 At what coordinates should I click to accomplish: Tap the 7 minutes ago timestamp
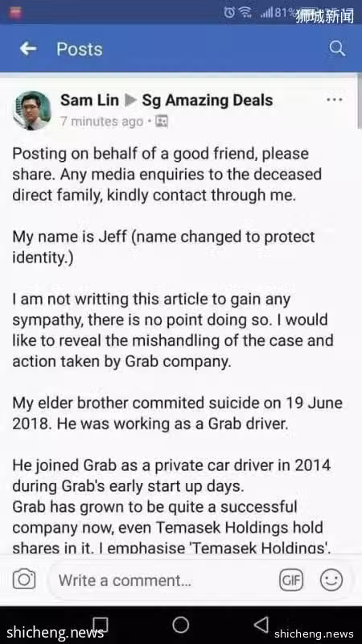pos(102,122)
